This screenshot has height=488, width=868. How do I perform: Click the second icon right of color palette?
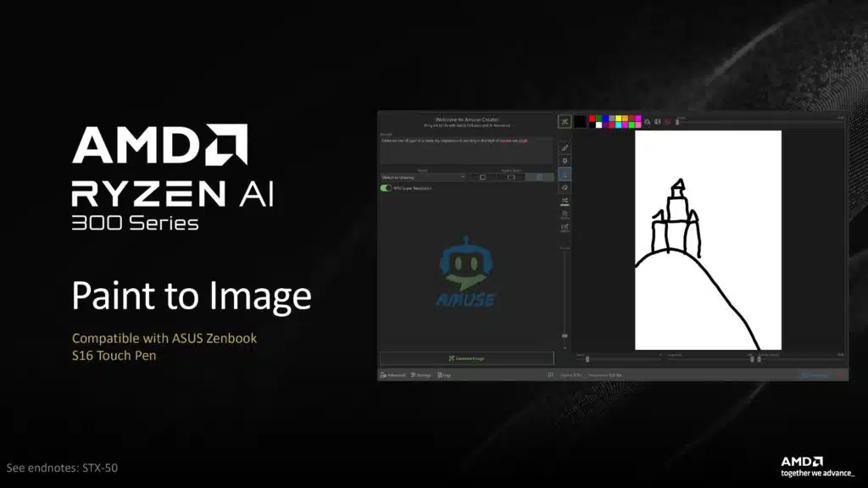tap(658, 122)
